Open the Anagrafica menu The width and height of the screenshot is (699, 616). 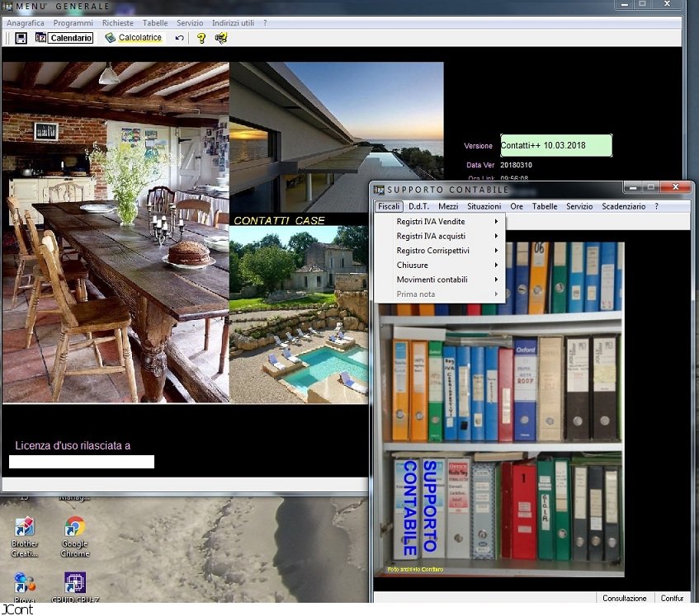[26, 23]
